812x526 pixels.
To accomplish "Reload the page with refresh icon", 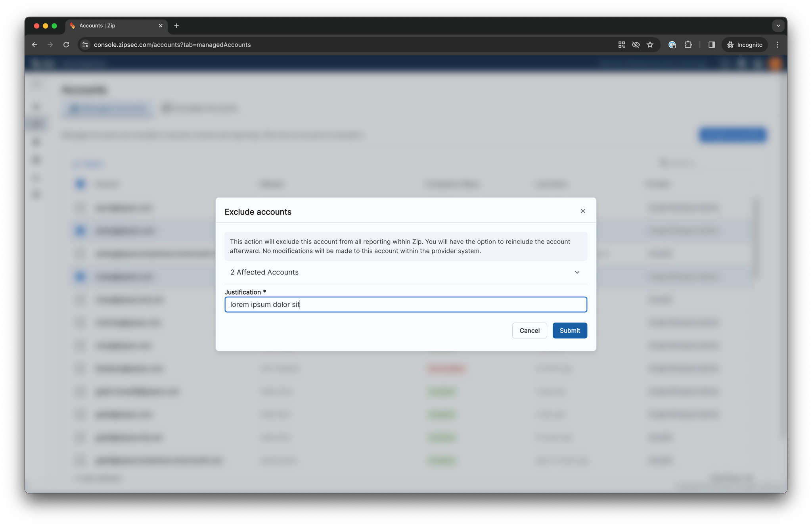I will 66,45.
